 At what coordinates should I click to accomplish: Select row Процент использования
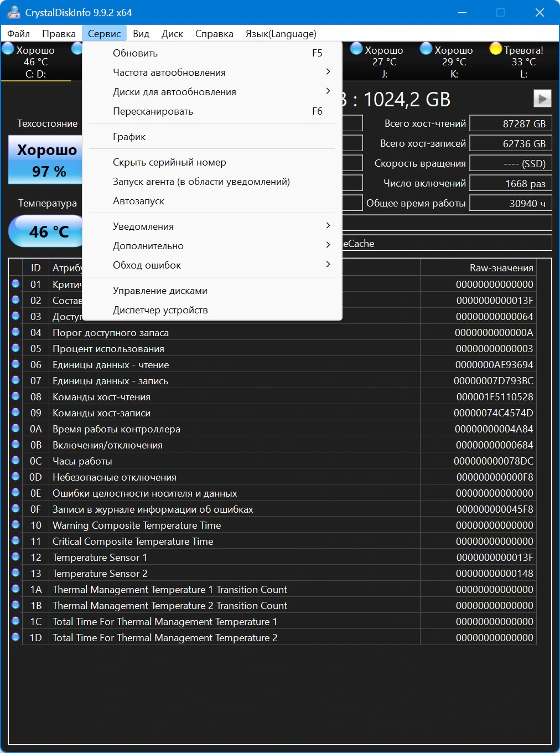pos(273,348)
